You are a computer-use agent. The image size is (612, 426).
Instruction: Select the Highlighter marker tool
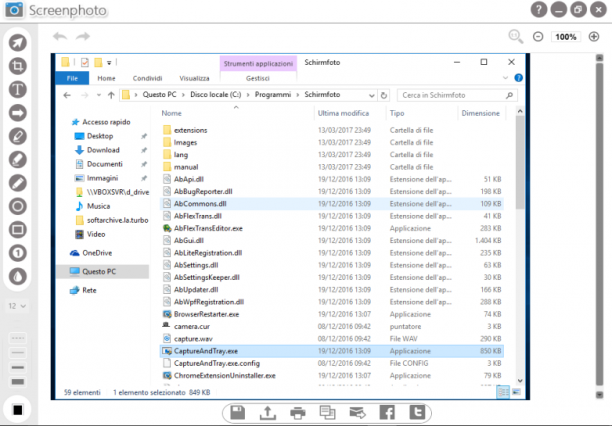click(x=18, y=159)
